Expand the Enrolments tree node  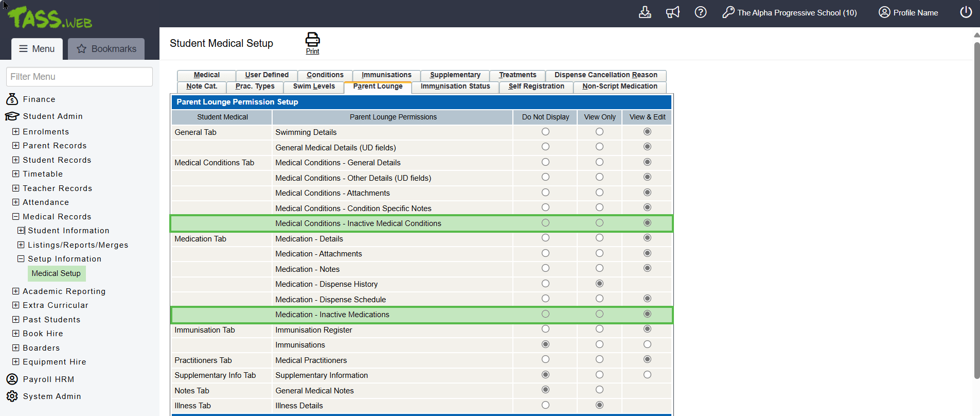(x=16, y=132)
